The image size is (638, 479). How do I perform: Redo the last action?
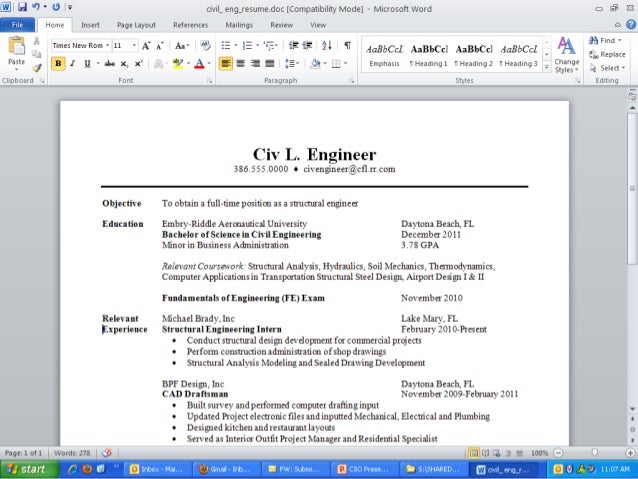[x=56, y=7]
